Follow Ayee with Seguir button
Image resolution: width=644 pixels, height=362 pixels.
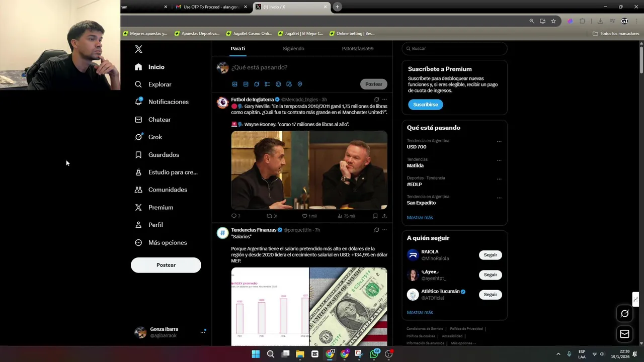coord(491,275)
